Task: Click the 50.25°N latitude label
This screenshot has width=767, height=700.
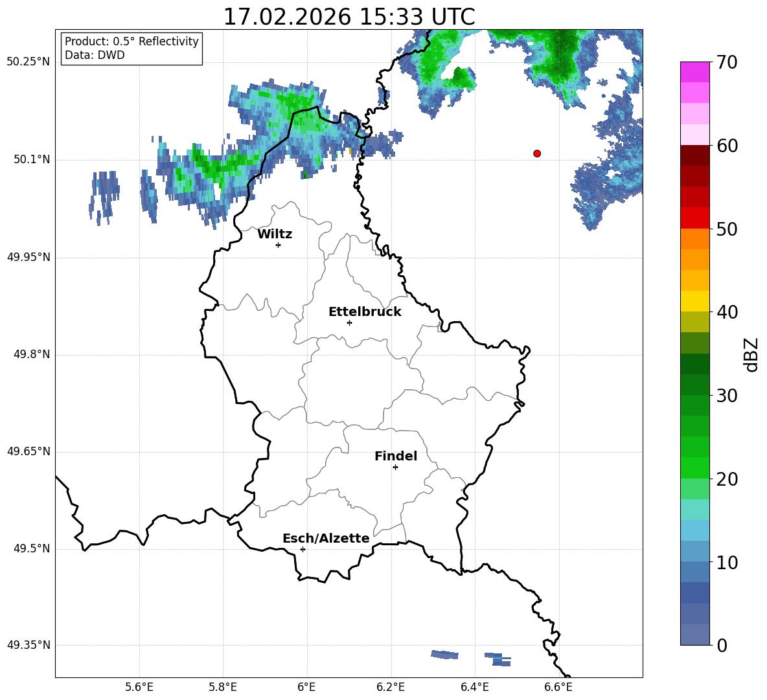Action: pyautogui.click(x=29, y=62)
